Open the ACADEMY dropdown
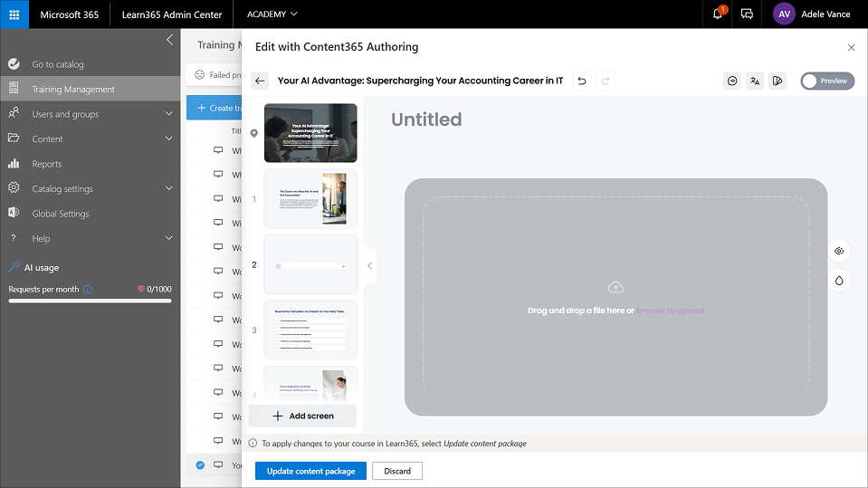This screenshot has width=868, height=488. click(272, 14)
